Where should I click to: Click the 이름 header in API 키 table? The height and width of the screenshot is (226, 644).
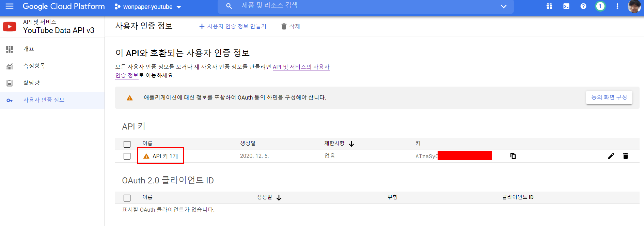(147, 143)
